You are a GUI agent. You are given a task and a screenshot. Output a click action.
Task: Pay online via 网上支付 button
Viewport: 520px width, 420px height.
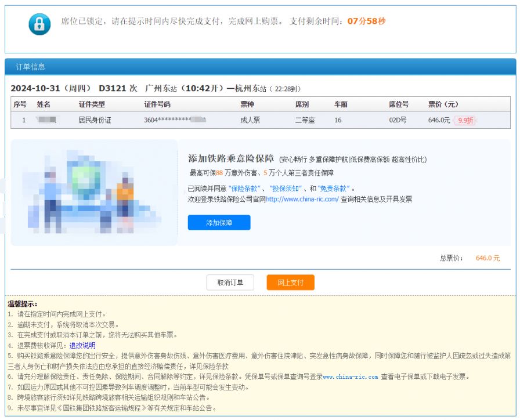[290, 283]
